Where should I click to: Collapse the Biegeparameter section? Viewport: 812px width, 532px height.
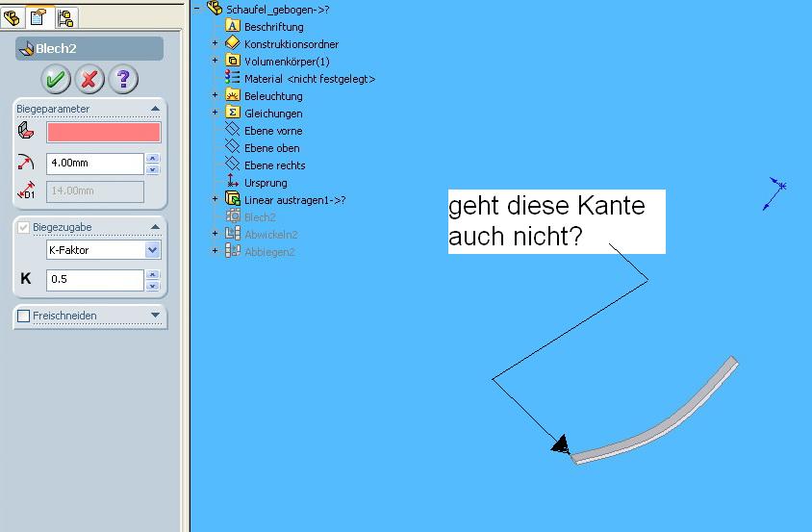coord(155,109)
